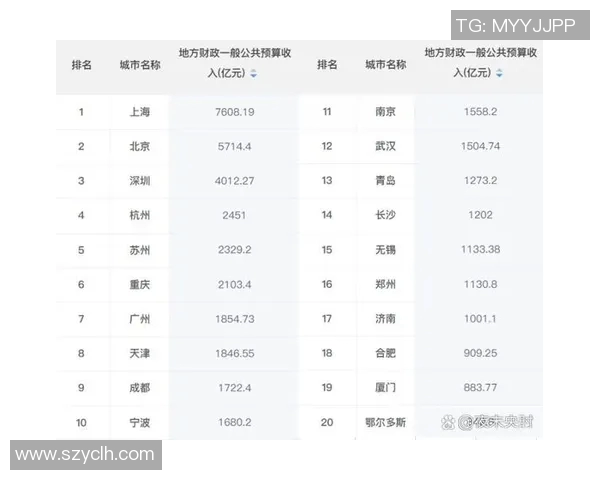The width and height of the screenshot is (600, 480).
Task: Click revenue value 1854.73
Action: tap(235, 319)
